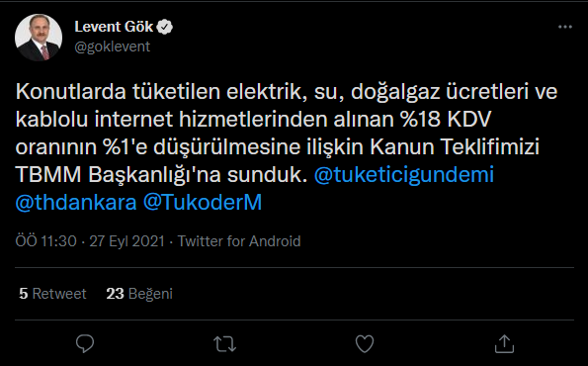Visit the @tuketicigundemi mention

click(x=404, y=174)
